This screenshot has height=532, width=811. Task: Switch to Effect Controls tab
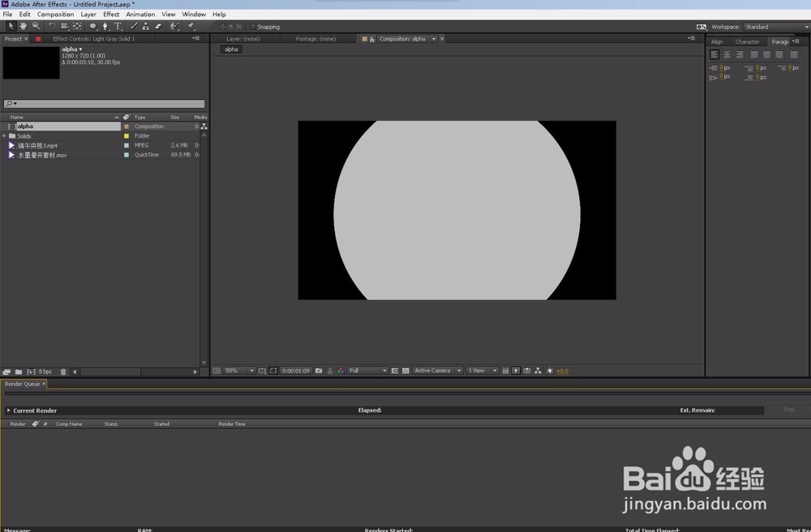pos(93,39)
